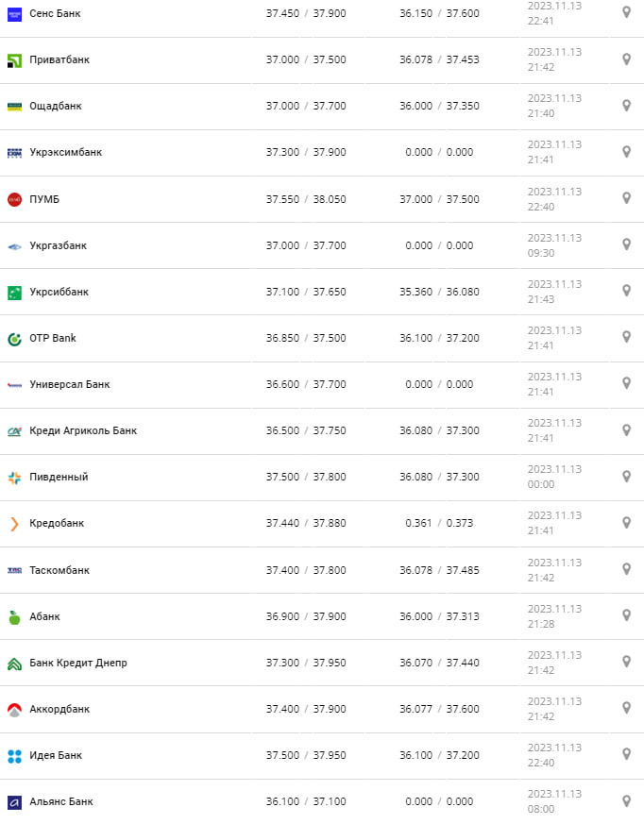The width and height of the screenshot is (644, 824).
Task: Open the Укрэксимбанк bank name link
Action: pos(66,152)
